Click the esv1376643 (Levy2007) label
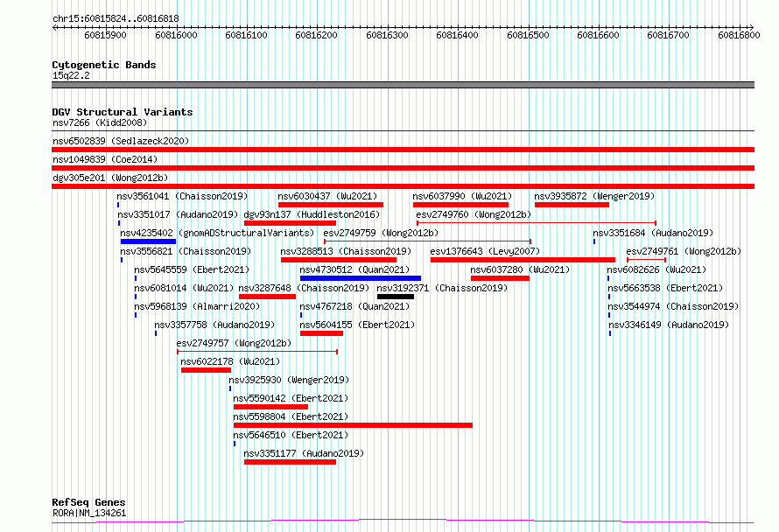This screenshot has width=779, height=532. coord(486,251)
